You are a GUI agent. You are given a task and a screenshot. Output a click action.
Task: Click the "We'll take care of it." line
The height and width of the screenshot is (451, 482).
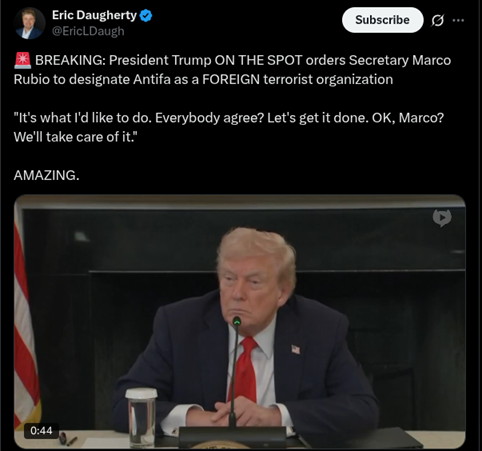(x=75, y=137)
